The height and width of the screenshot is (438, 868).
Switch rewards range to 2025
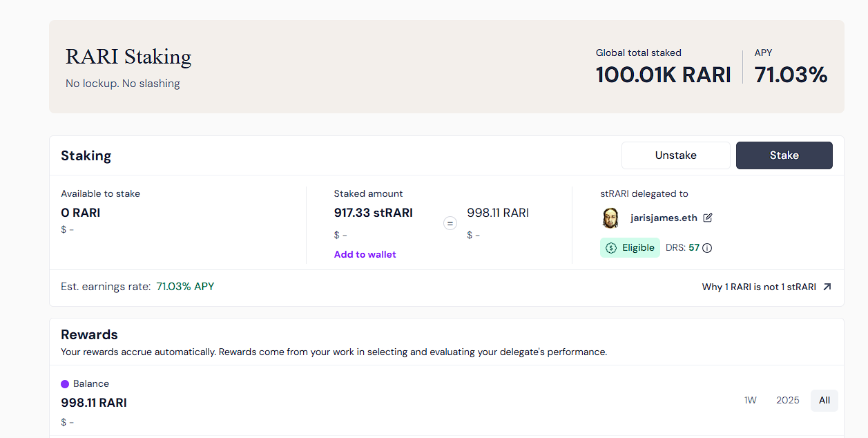[788, 400]
